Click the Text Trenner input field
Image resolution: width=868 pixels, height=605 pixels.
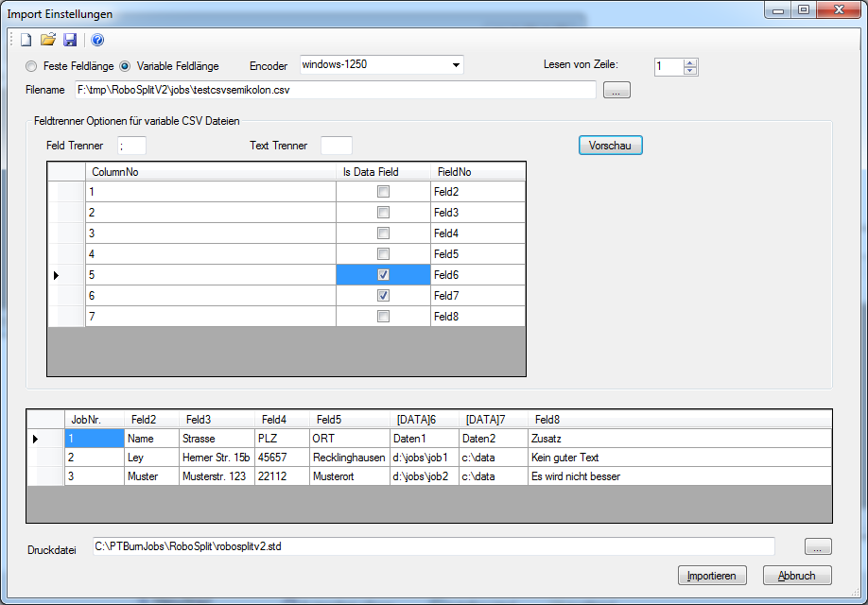tap(336, 146)
